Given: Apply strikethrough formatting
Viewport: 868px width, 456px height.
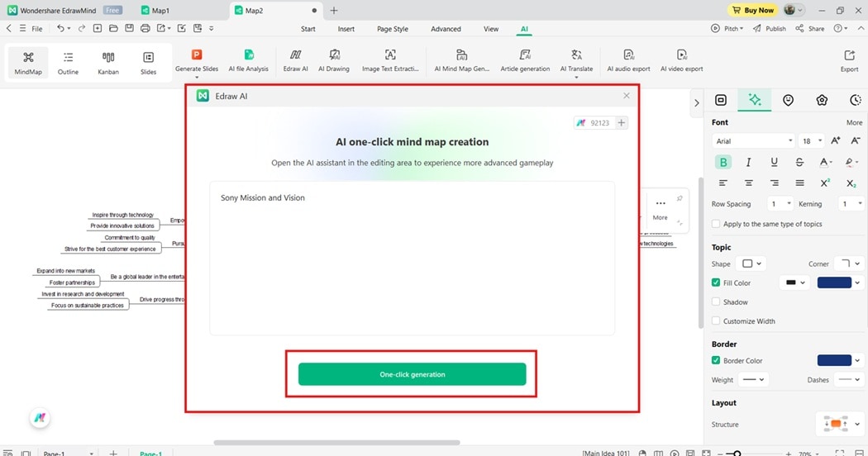Looking at the screenshot, I should point(799,162).
